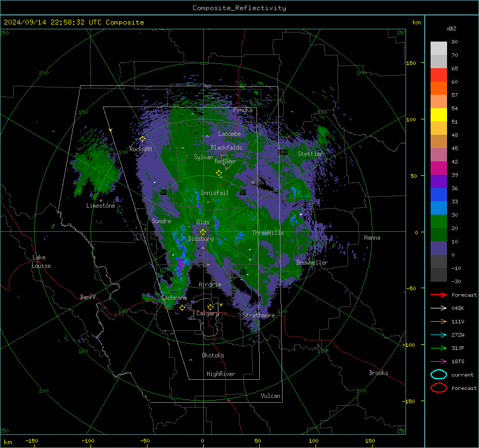Click the Brooks city label
479x448 pixels.
(x=378, y=373)
